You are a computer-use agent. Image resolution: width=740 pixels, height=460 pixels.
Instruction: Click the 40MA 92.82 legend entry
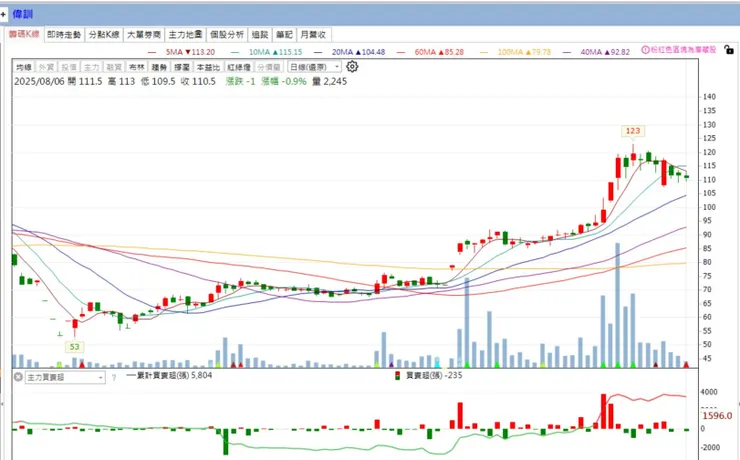tap(597, 52)
